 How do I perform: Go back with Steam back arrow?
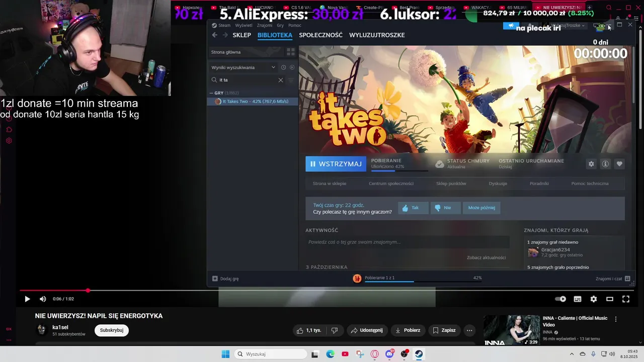point(215,35)
